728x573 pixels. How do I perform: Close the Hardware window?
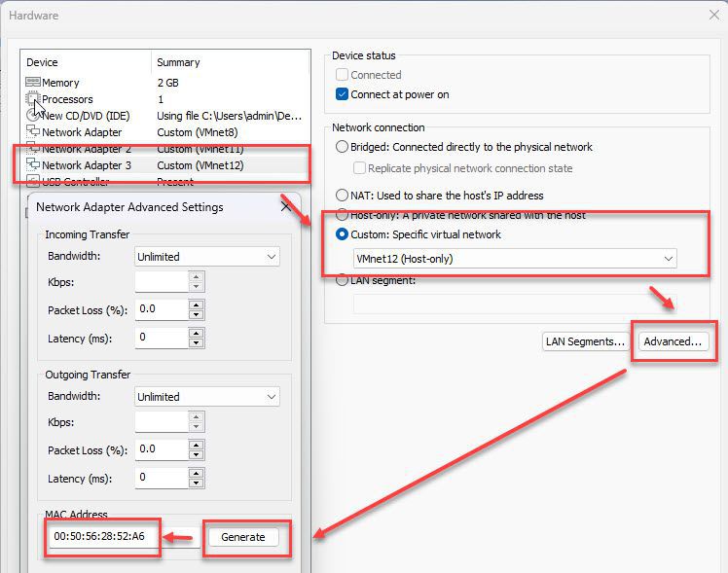714,15
